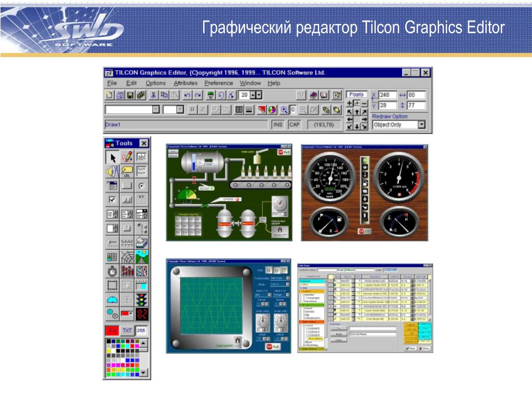Select the speaker sound tool

point(113,171)
